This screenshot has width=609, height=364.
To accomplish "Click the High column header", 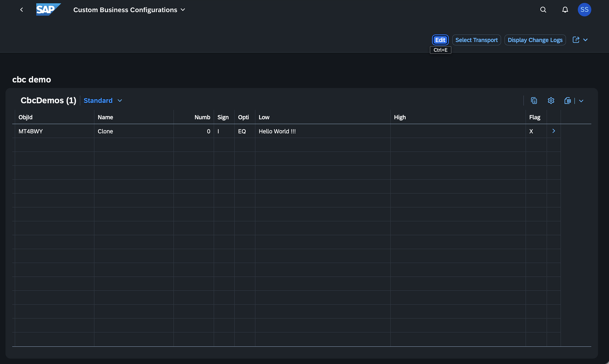I will [458, 117].
